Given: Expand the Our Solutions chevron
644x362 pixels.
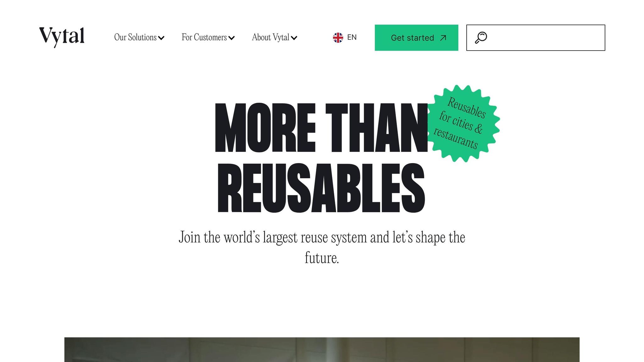Looking at the screenshot, I should coord(161,38).
